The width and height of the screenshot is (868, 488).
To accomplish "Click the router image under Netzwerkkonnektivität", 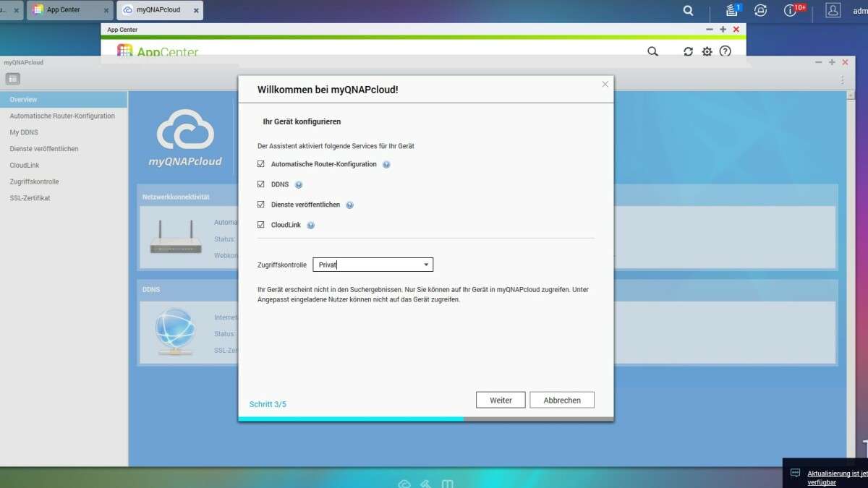I will [176, 237].
